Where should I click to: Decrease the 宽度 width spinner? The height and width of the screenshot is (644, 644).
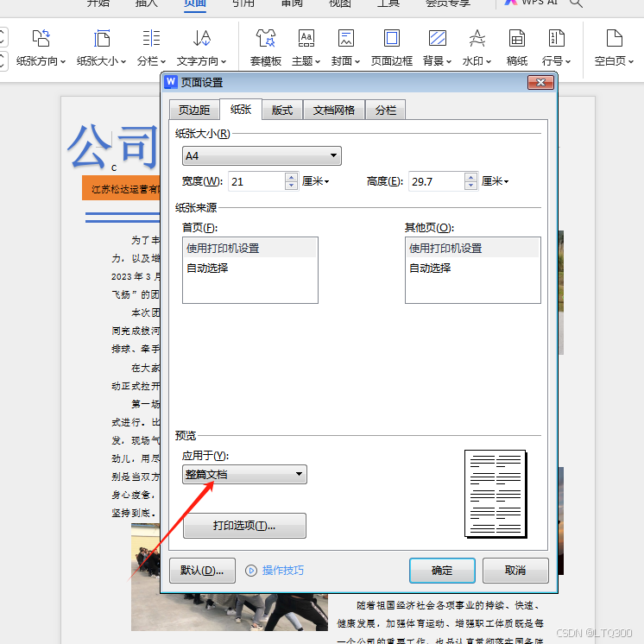(291, 186)
